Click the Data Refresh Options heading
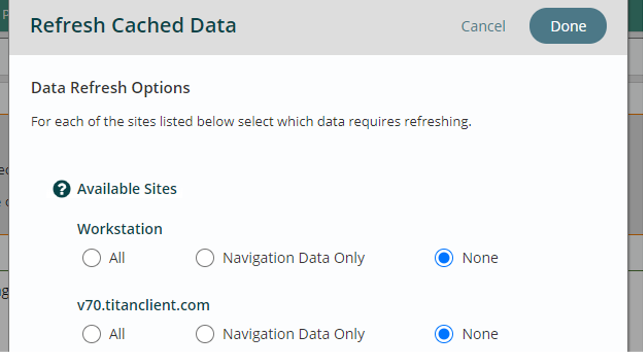Screen dimensions: 644x352 click(x=110, y=88)
